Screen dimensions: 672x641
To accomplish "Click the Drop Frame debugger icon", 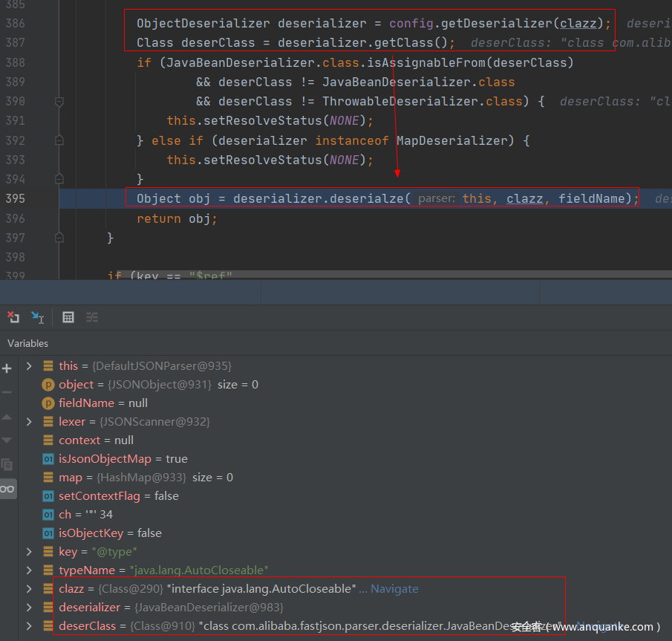I will 13,317.
